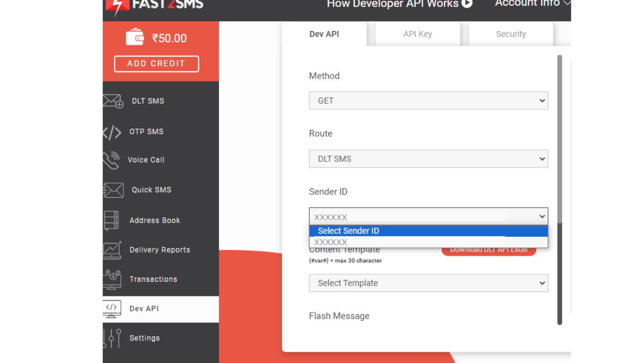Click play icon next to How Developer API Works
Viewport: 644px width, 363px height.
(467, 3)
